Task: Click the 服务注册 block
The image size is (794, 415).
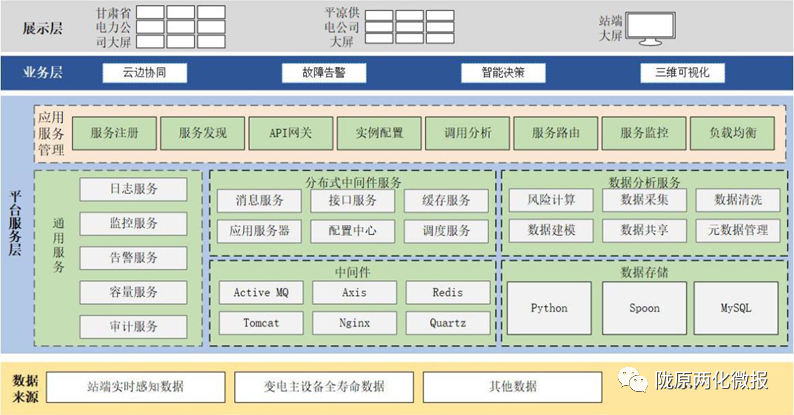Action: click(114, 133)
